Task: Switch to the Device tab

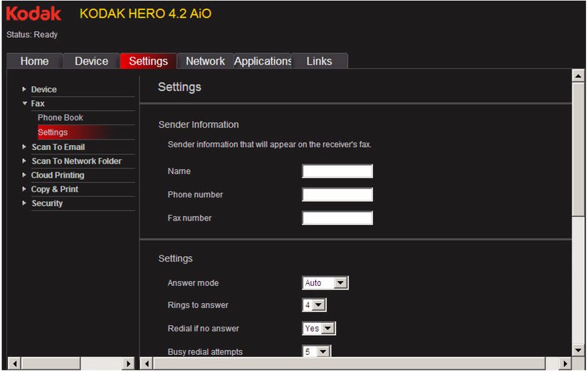Action: click(x=91, y=61)
